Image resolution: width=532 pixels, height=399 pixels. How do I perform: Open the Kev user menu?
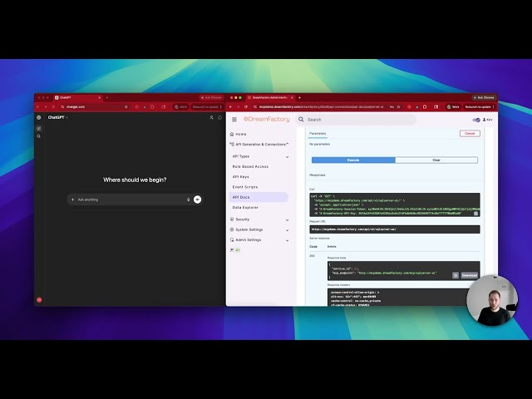coord(488,120)
